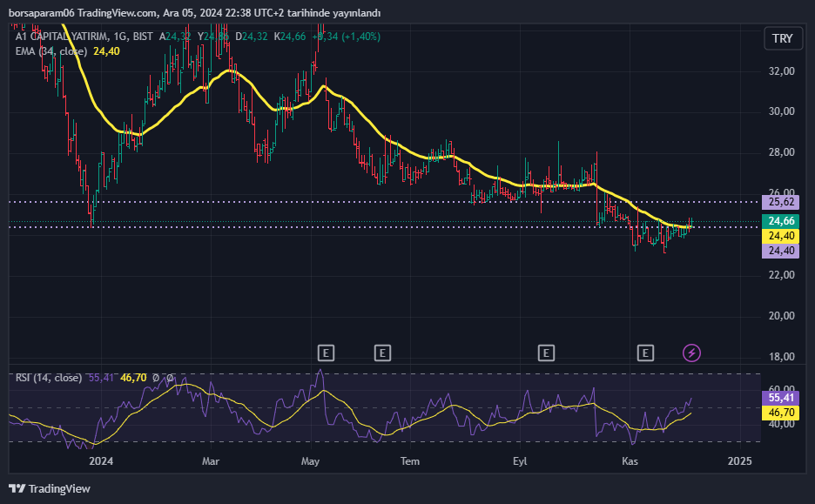The image size is (815, 504).
Task: Click the 30,00 price axis label
Action: (x=782, y=111)
